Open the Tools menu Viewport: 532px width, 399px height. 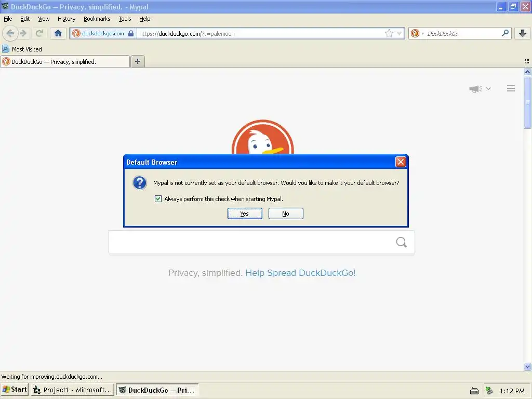(125, 19)
